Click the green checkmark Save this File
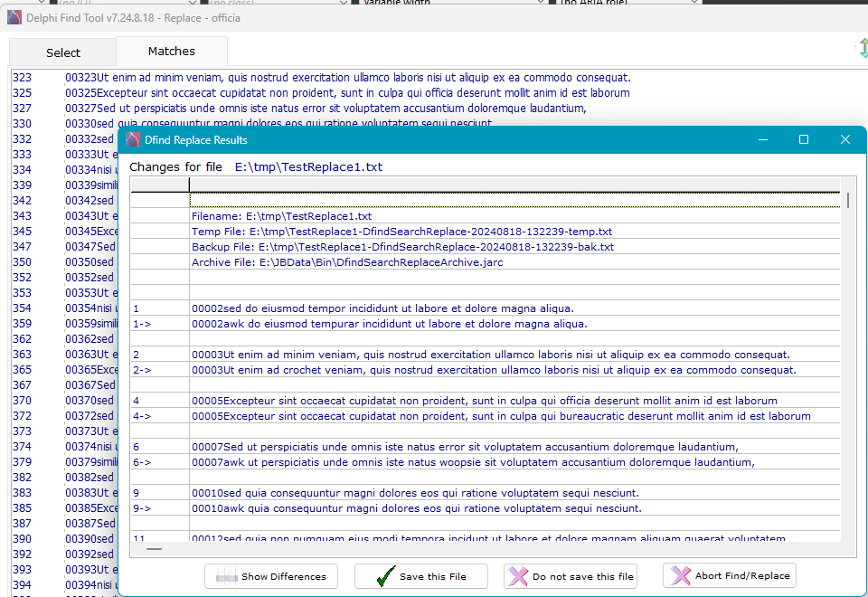The width and height of the screenshot is (868, 597). pos(421,576)
